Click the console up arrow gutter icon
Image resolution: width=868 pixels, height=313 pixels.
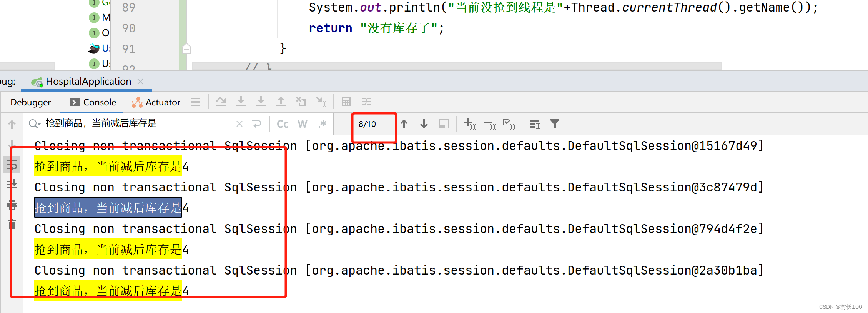[12, 124]
